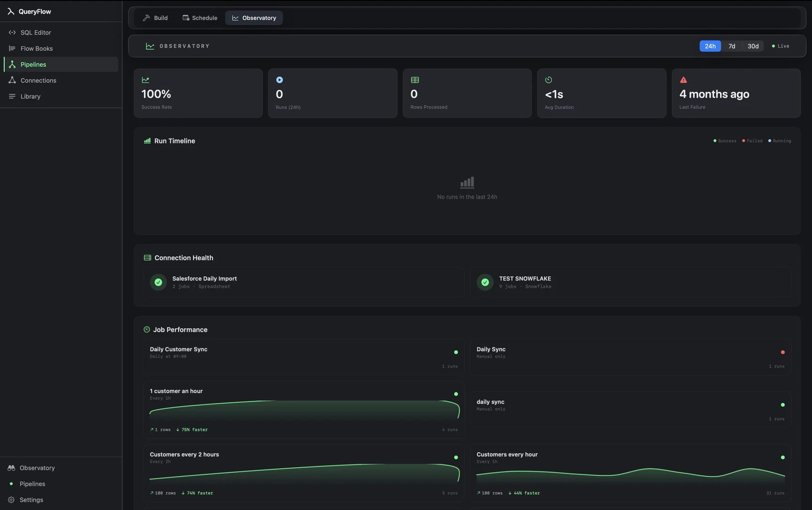812x510 pixels.
Task: Click the "44% faster" stat
Action: point(524,493)
